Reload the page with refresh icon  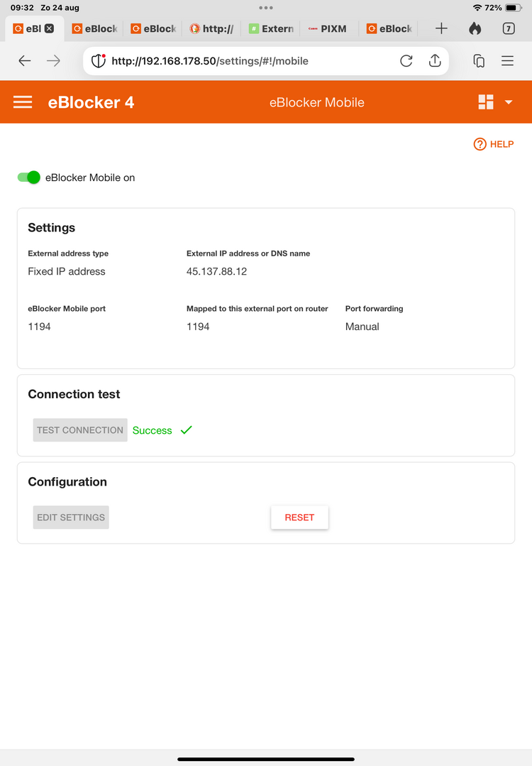tap(406, 60)
